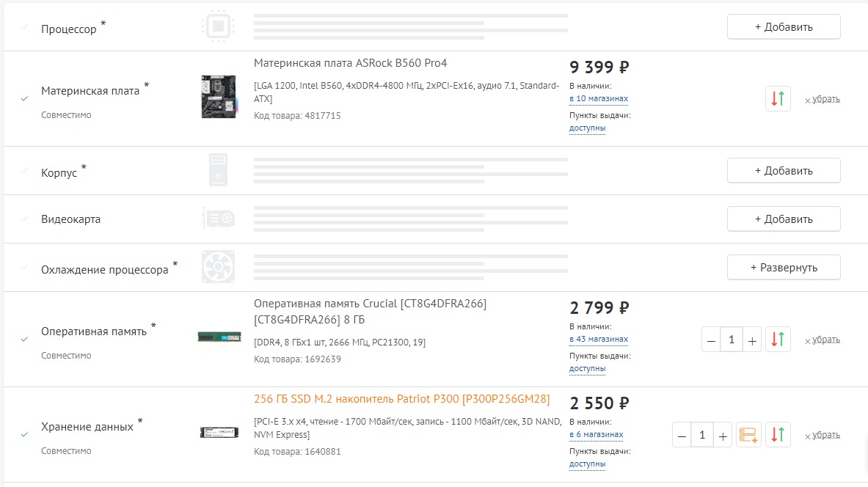This screenshot has width=868, height=487.
Task: Click the RAM quantity input field
Action: click(x=732, y=340)
